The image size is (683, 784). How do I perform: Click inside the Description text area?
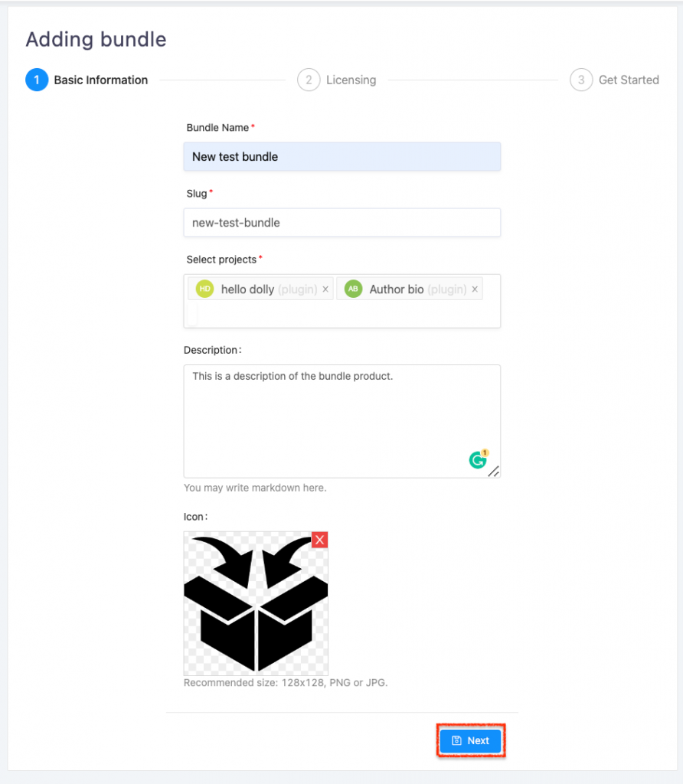[342, 422]
